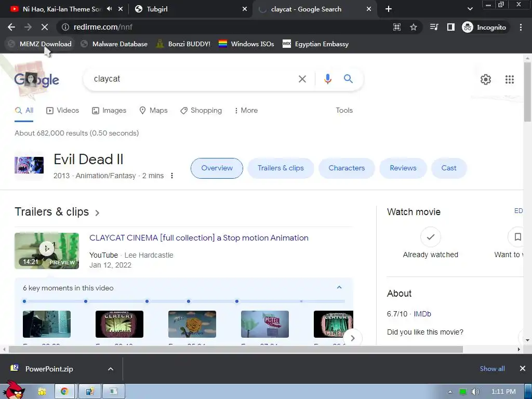Select the Reviews chip

(403, 168)
